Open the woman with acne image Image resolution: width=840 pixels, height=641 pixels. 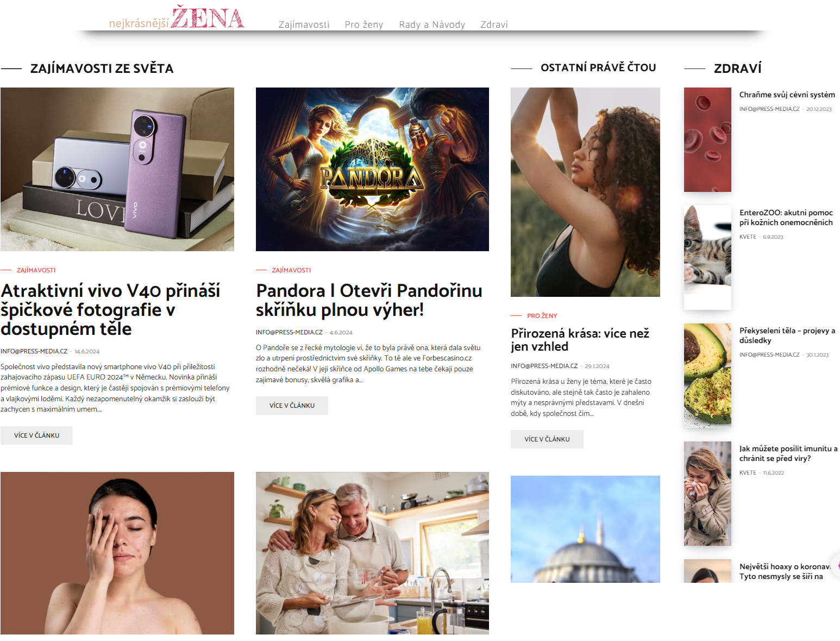coord(117,553)
